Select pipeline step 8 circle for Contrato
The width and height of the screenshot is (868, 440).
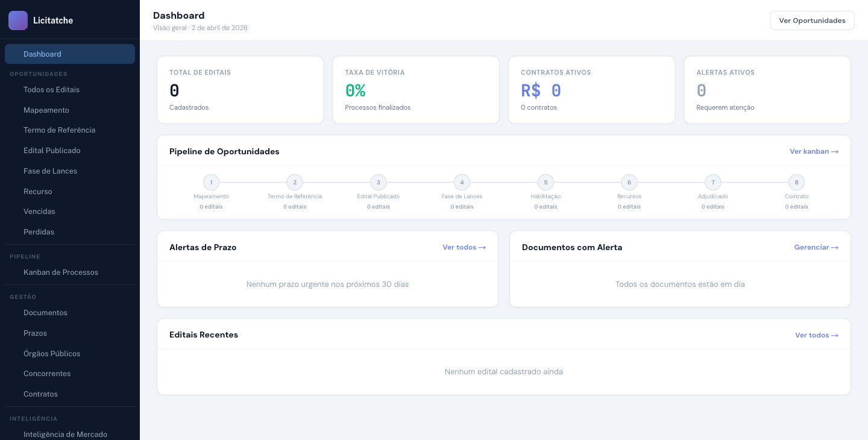pos(796,182)
